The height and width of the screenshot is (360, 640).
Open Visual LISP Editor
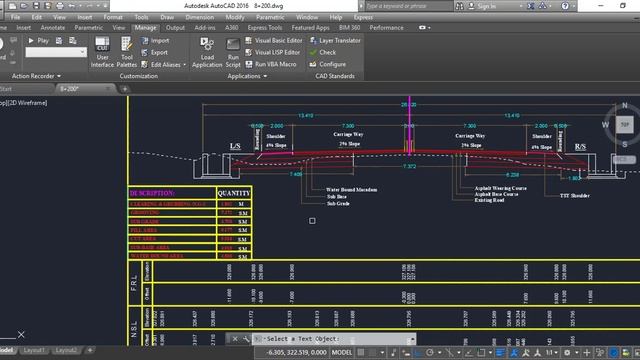(x=272, y=52)
